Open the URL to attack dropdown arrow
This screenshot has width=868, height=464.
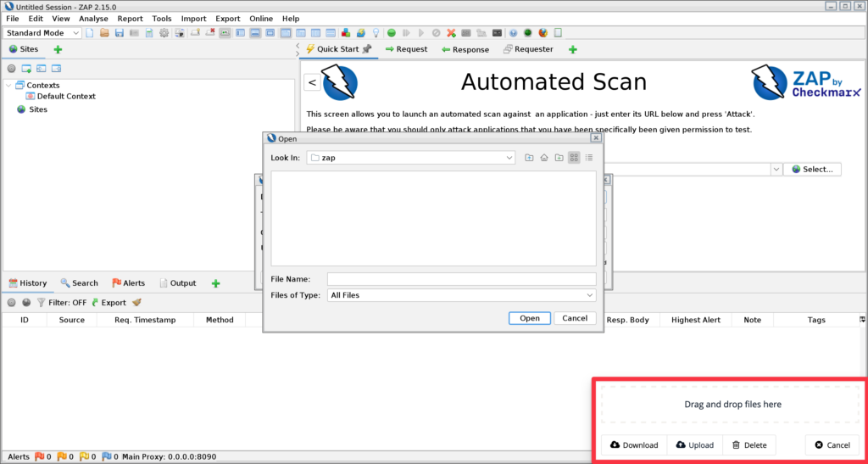776,170
